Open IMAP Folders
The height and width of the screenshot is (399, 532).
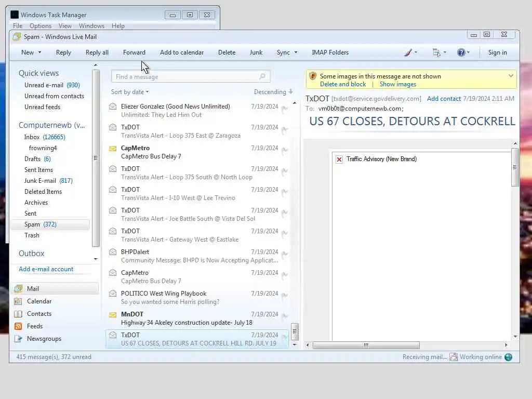[330, 52]
